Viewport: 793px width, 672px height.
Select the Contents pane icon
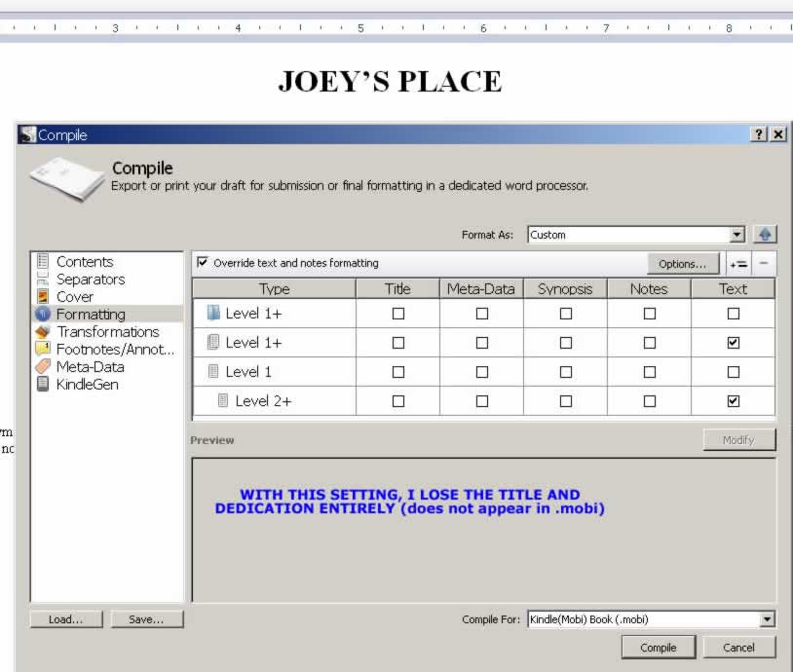click(x=43, y=261)
